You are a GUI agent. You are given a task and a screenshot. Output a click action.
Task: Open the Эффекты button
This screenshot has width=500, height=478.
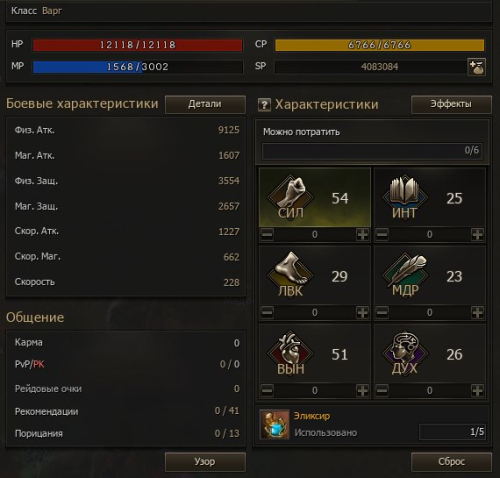click(x=451, y=104)
